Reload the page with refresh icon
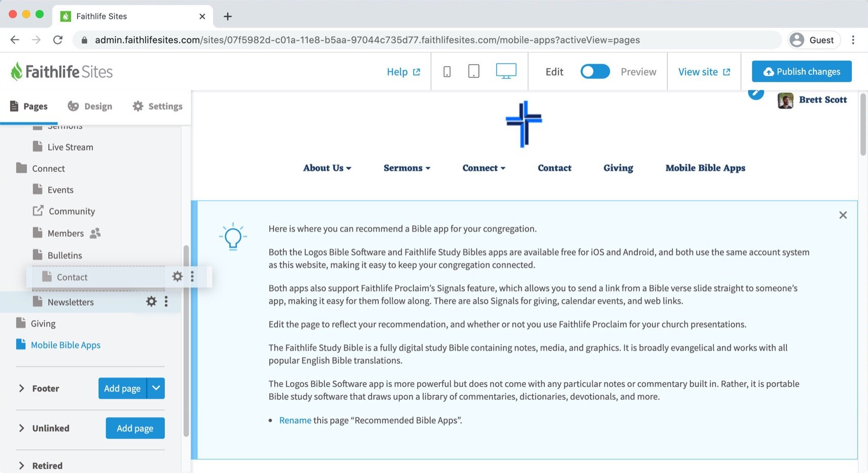Image resolution: width=868 pixels, height=473 pixels. tap(58, 40)
